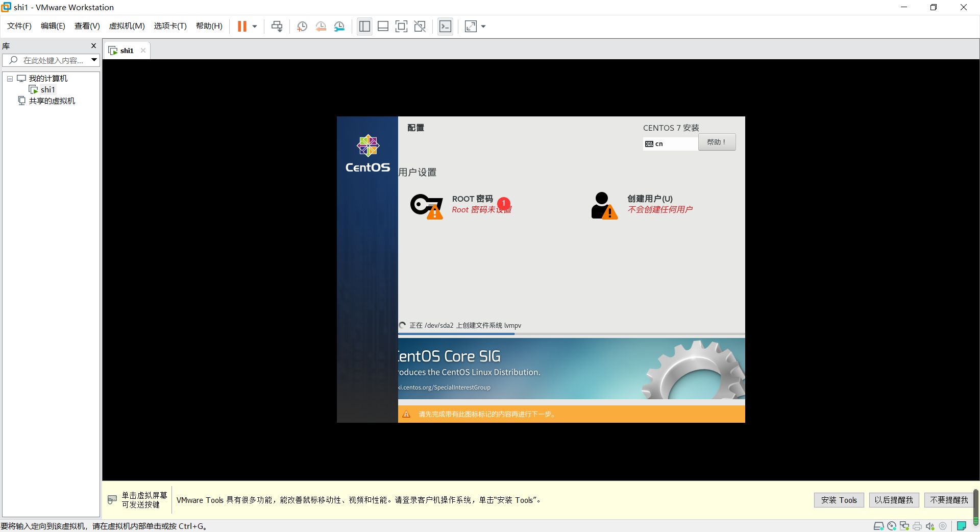Open the library search dropdown arrow
Viewport: 980px width, 532px height.
click(x=94, y=60)
